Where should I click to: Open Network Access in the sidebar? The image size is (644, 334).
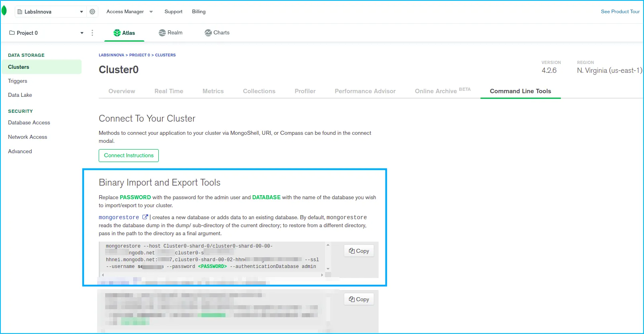point(28,137)
